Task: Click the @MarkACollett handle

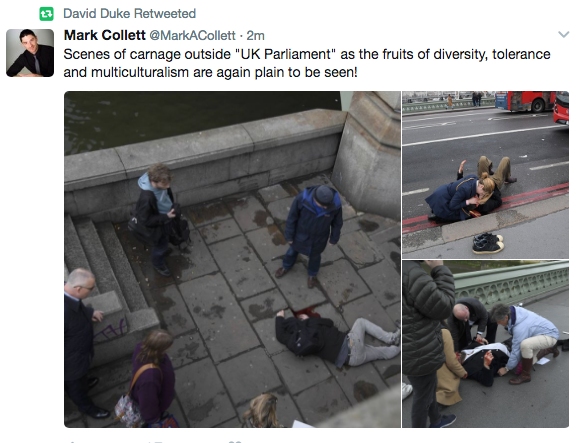Action: click(192, 36)
